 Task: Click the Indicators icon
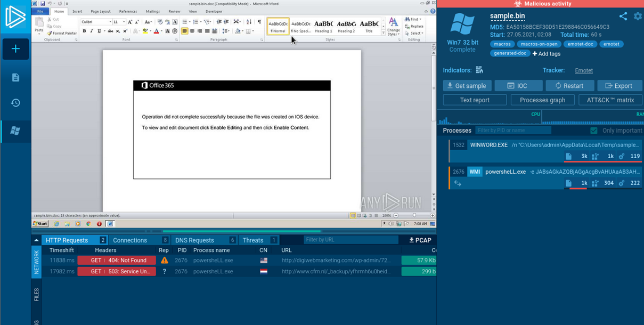click(x=479, y=70)
